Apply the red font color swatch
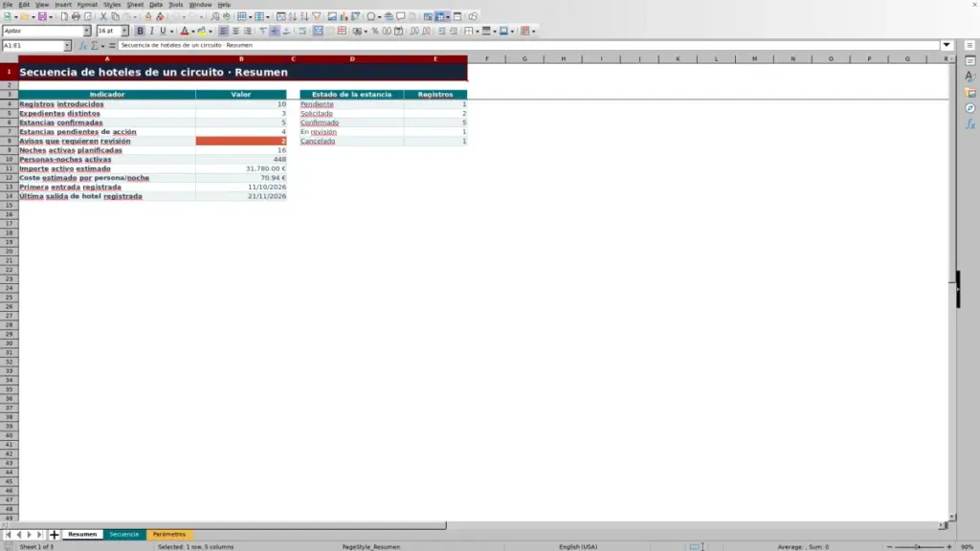Image resolution: width=980 pixels, height=551 pixels. pyautogui.click(x=185, y=32)
